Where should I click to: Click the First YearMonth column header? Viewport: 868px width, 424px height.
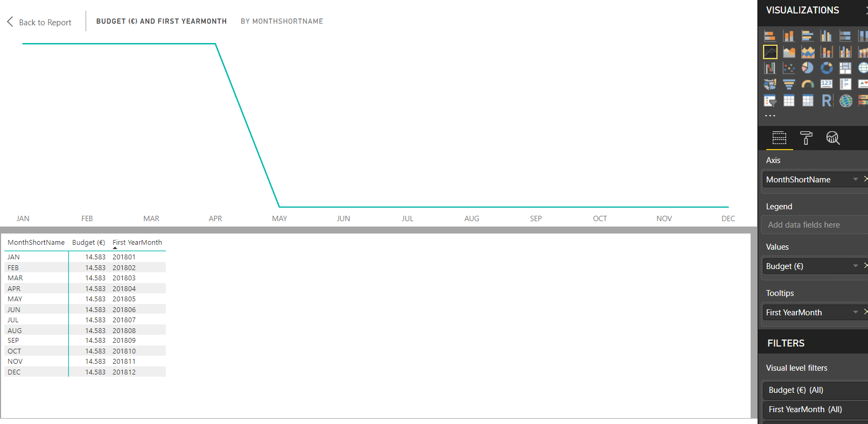tap(137, 243)
